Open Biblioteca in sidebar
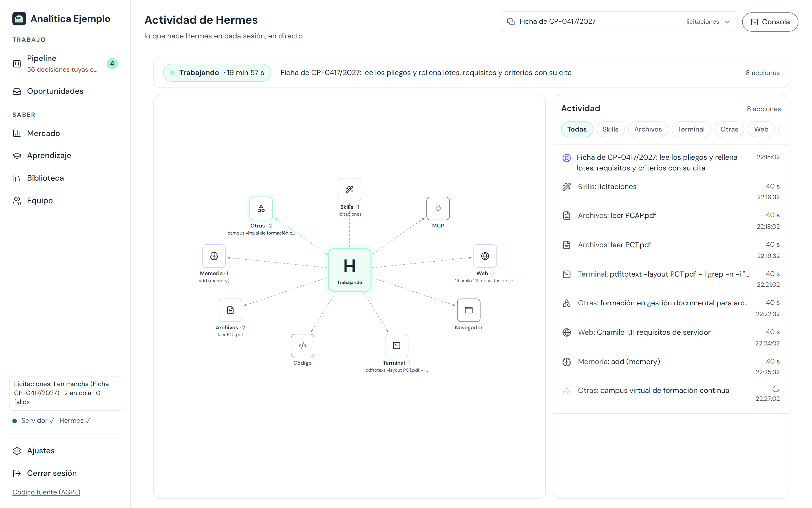Viewport: 812px width, 508px height. [x=65, y=178]
